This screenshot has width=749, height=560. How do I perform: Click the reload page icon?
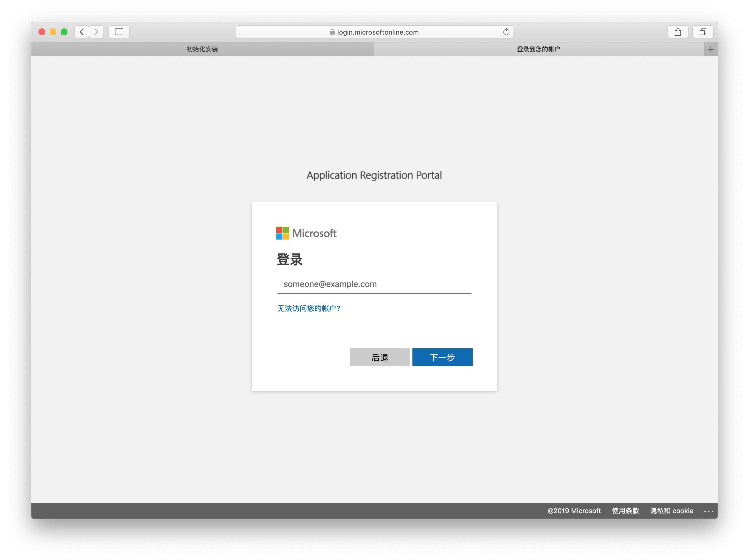point(506,32)
